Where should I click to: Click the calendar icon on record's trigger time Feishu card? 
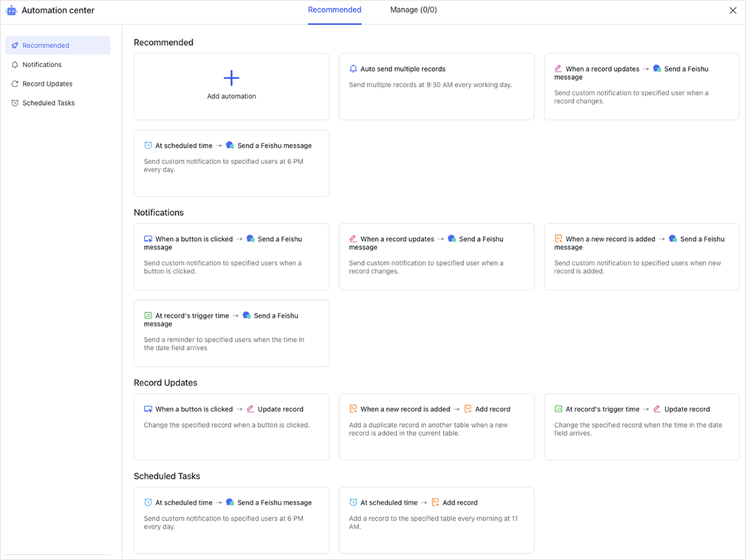coord(148,316)
